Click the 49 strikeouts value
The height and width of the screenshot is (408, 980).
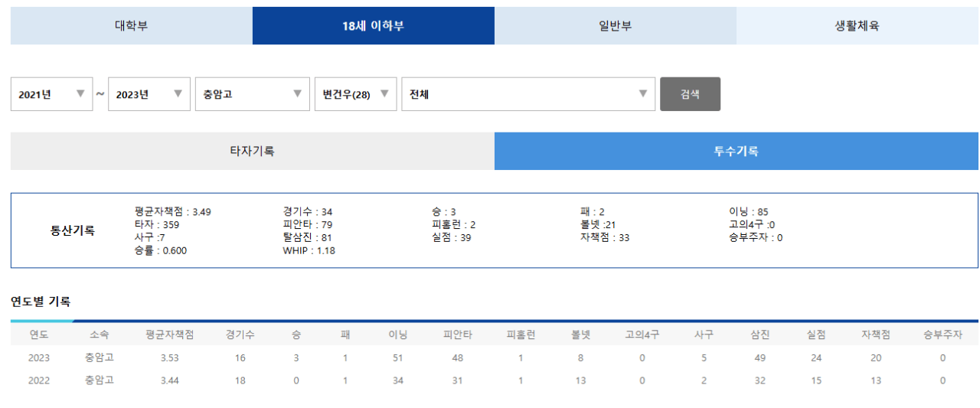tap(760, 357)
